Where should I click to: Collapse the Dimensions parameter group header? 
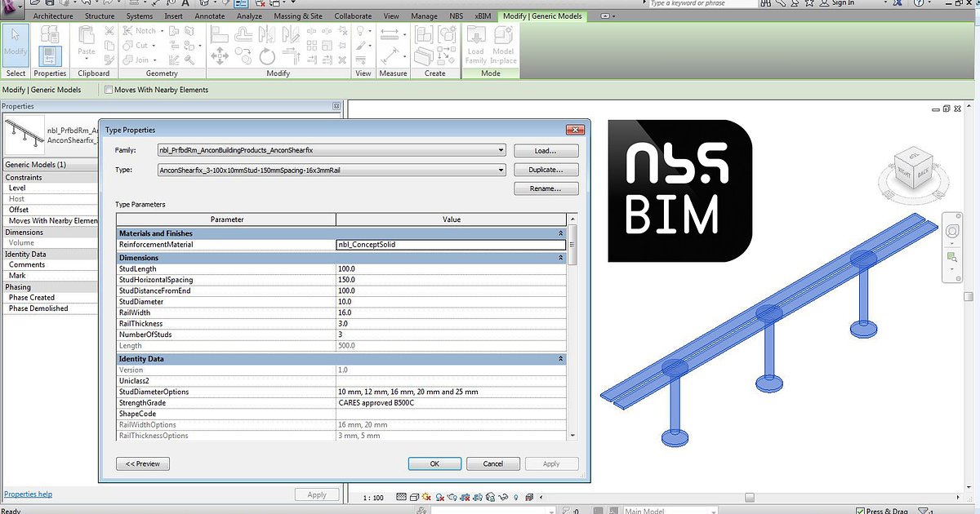561,258
